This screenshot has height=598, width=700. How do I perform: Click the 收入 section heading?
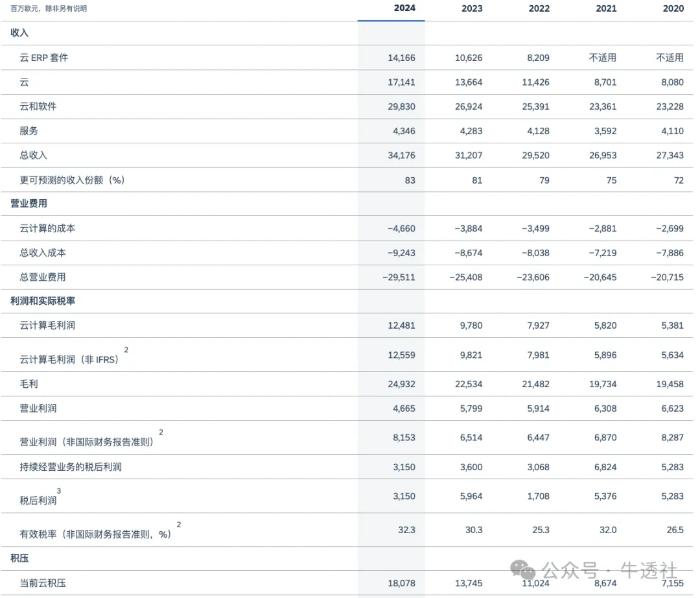[x=19, y=32]
